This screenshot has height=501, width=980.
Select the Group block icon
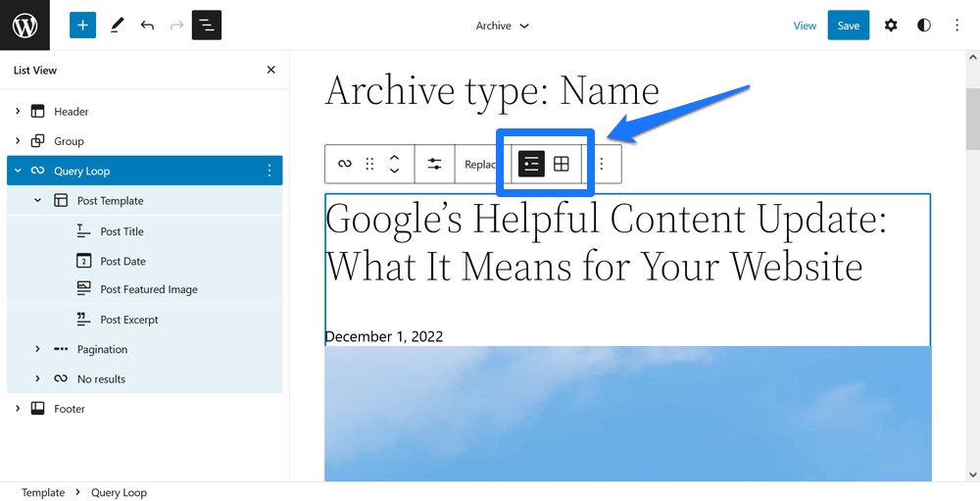pyautogui.click(x=38, y=141)
